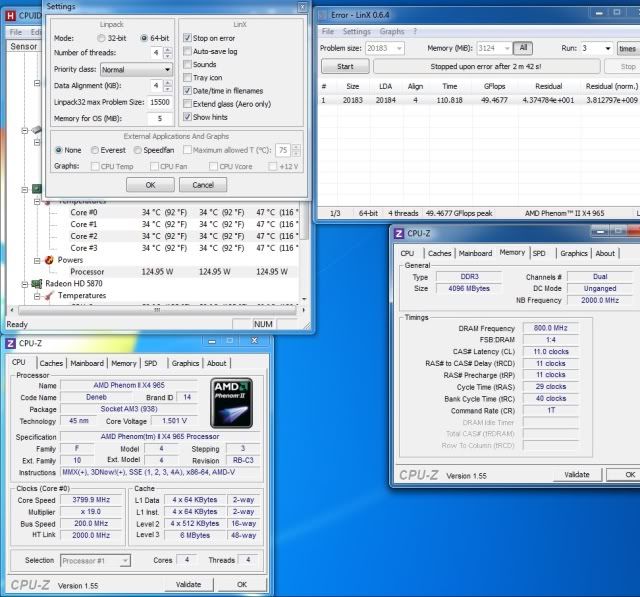
Task: Collapse the Powers tree node
Action: pyautogui.click(x=37, y=260)
